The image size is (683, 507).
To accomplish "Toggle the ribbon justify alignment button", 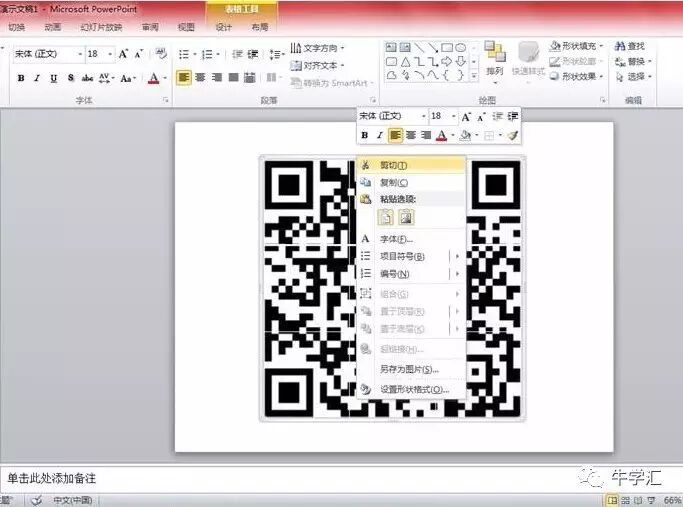I will 233,78.
